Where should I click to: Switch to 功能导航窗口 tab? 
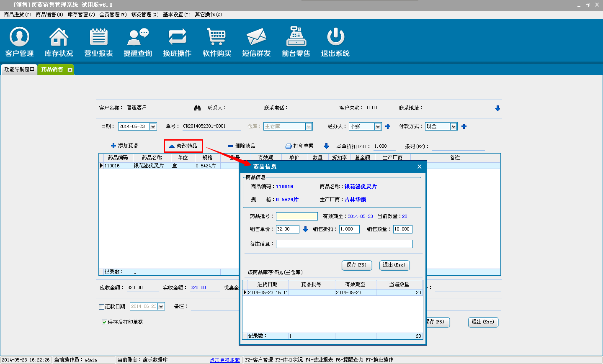[x=19, y=69]
